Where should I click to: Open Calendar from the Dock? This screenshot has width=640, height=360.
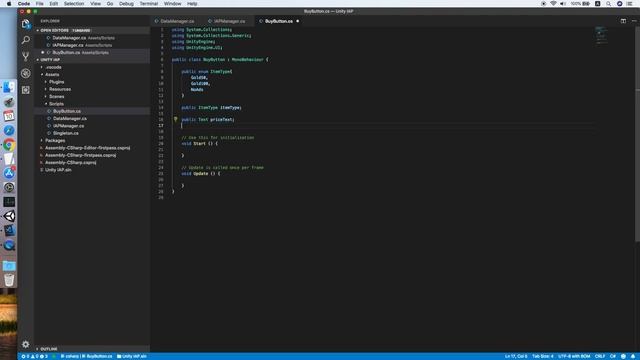click(9, 116)
